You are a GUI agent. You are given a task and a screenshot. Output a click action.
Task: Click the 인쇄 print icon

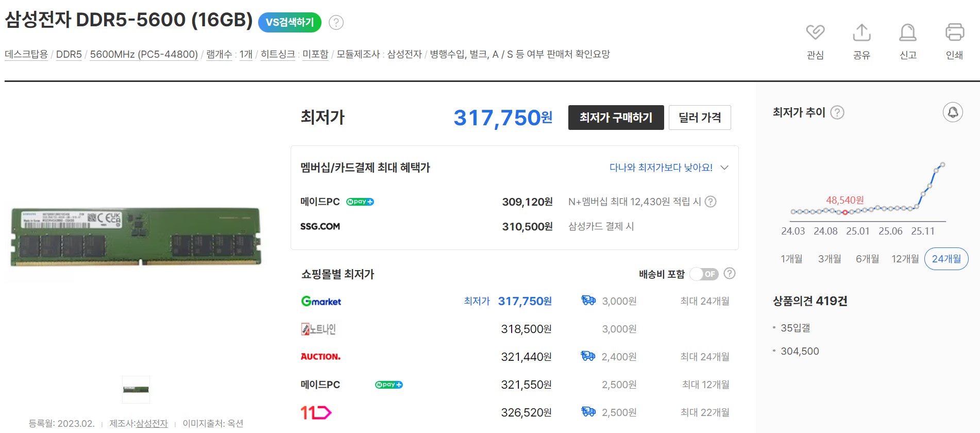point(954,32)
